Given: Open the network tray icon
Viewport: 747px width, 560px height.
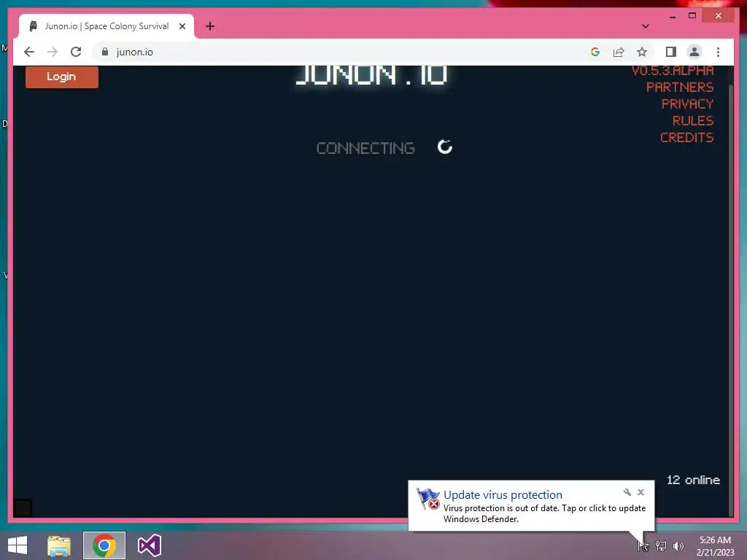Looking at the screenshot, I should tap(661, 545).
